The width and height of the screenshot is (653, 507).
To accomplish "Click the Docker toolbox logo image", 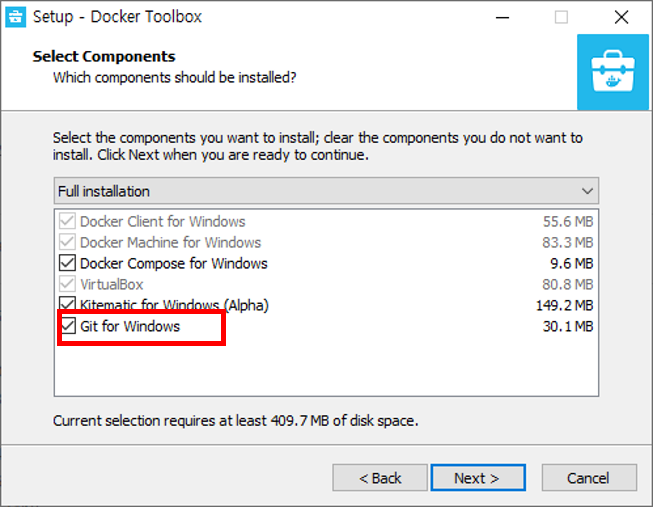I will (613, 72).
